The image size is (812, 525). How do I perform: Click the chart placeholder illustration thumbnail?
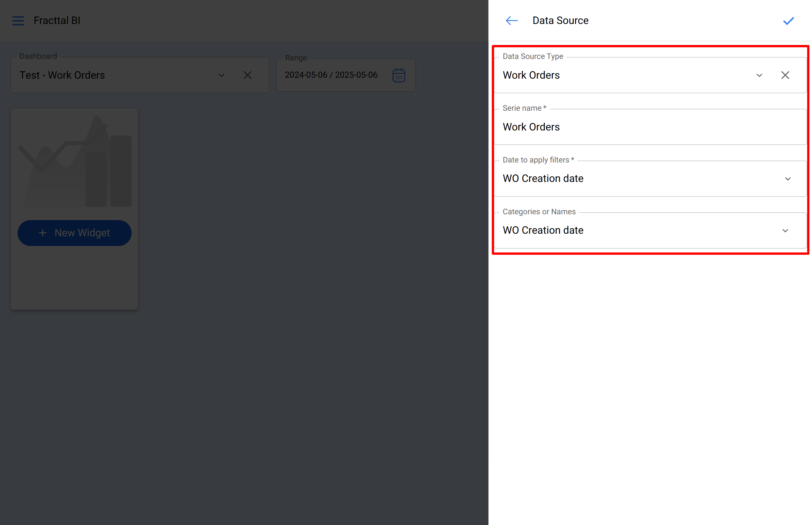click(74, 160)
